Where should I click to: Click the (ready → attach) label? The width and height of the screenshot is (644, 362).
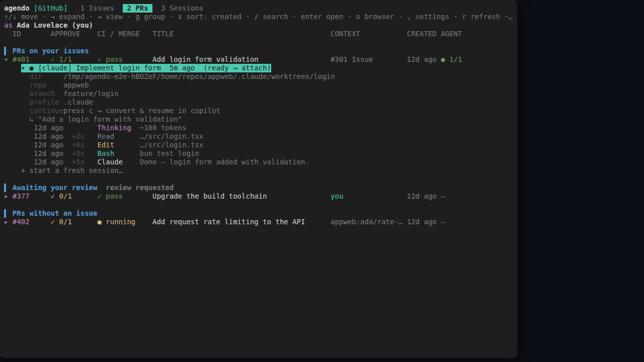[237, 68]
